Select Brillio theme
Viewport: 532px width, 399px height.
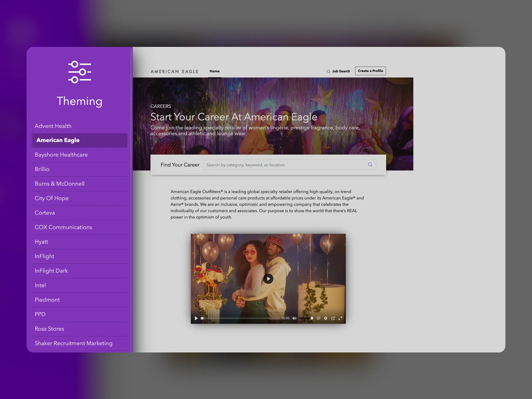[79, 169]
